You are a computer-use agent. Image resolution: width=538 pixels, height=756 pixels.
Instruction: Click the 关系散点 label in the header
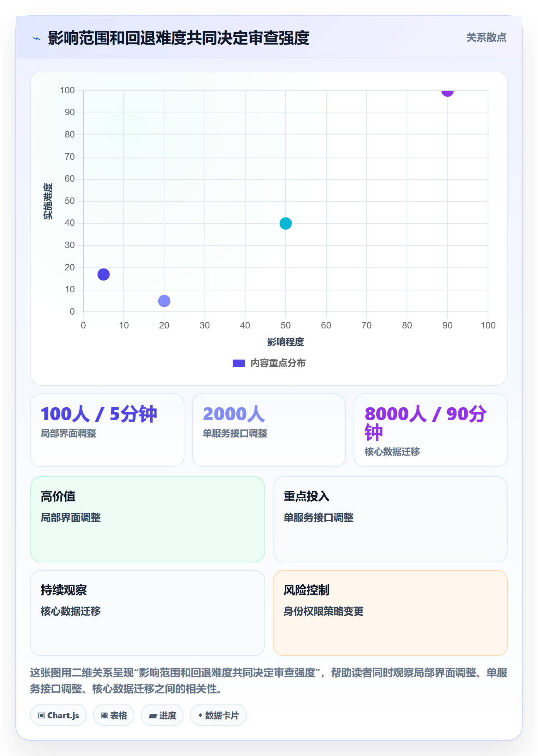pos(486,38)
